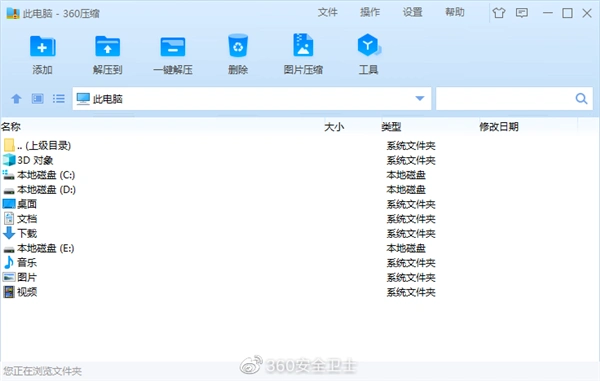Open the 操作 (Operations) menu

pyautogui.click(x=370, y=12)
